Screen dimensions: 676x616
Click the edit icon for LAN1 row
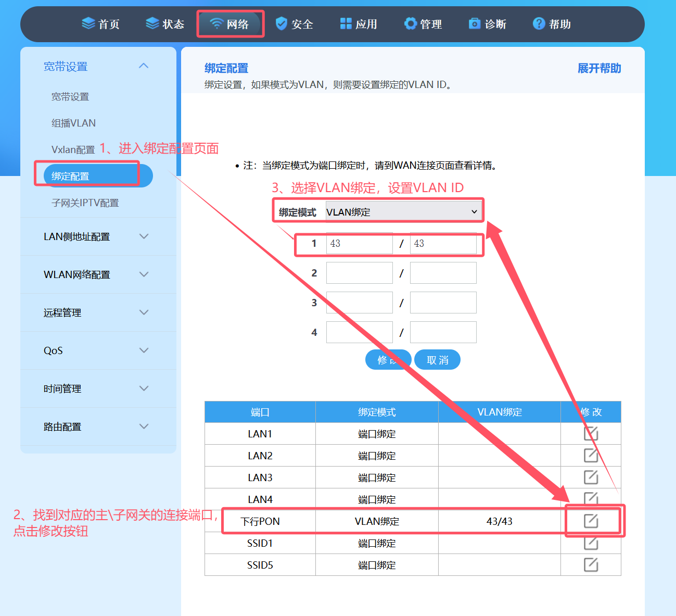coord(591,433)
